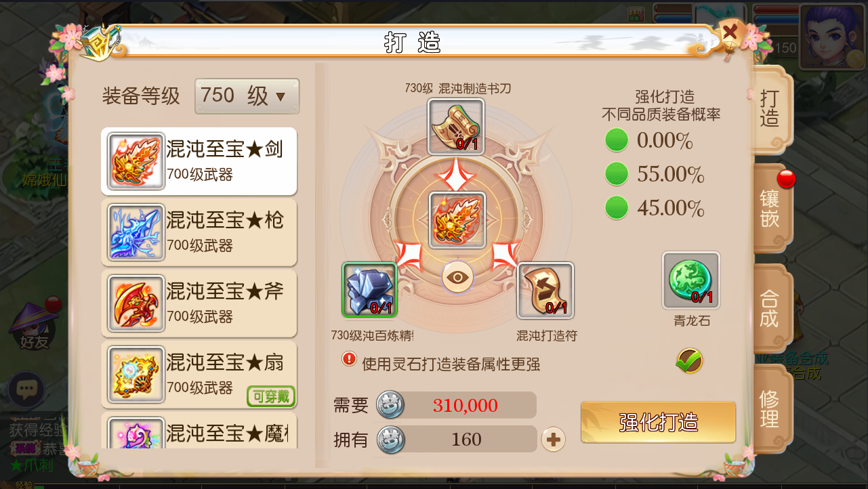Switch to the 合成 tab
Image resolution: width=868 pixels, height=489 pixels.
(x=770, y=308)
